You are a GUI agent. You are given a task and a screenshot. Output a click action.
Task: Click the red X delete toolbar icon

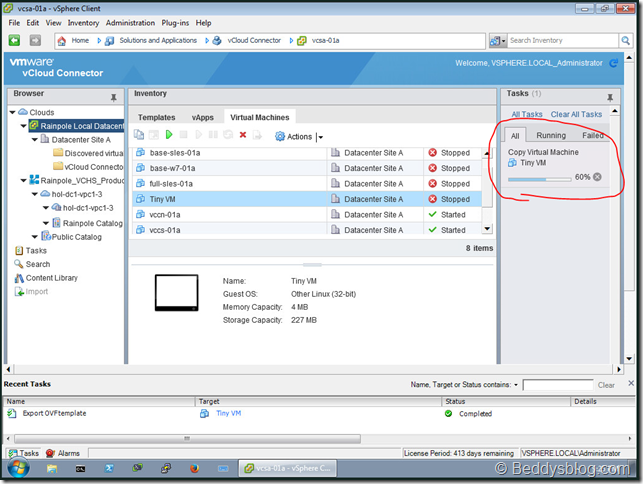point(243,135)
